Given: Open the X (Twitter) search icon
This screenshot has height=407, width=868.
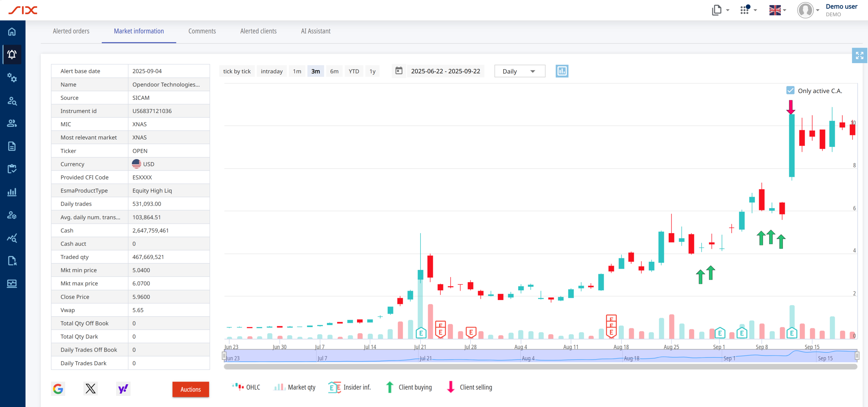Looking at the screenshot, I should 91,389.
